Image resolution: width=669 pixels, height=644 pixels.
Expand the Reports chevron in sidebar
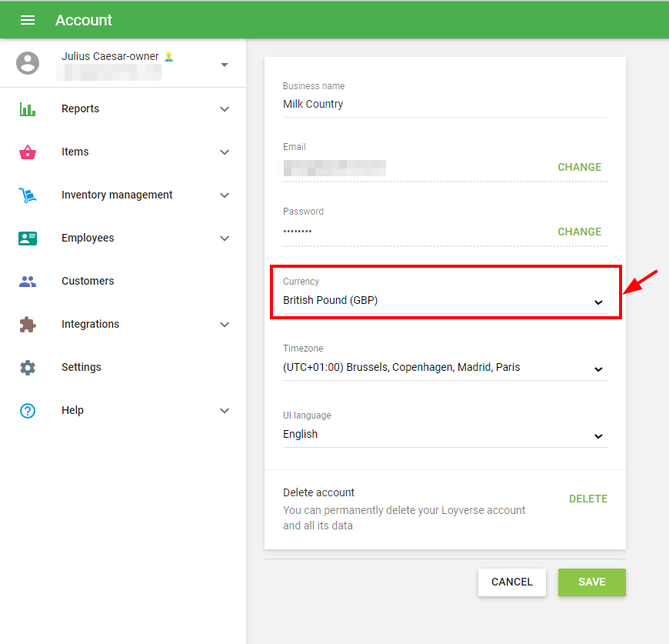click(225, 109)
